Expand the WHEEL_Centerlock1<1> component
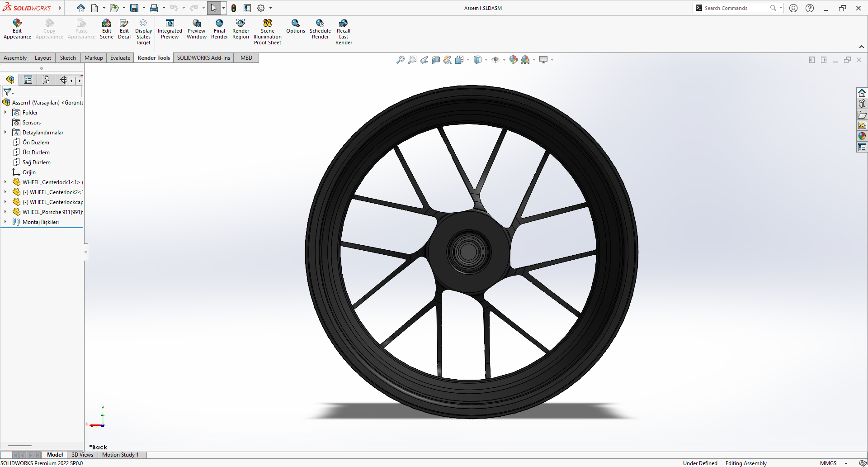Screen dimensions: 868x467 pyautogui.click(x=5, y=182)
